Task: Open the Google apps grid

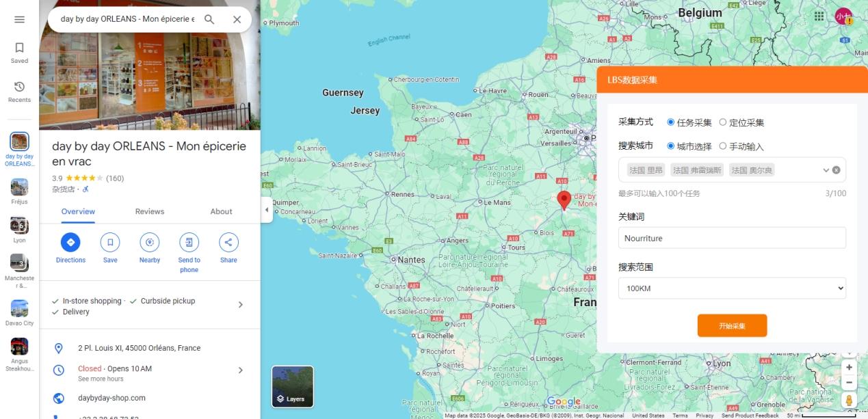Action: click(x=819, y=16)
